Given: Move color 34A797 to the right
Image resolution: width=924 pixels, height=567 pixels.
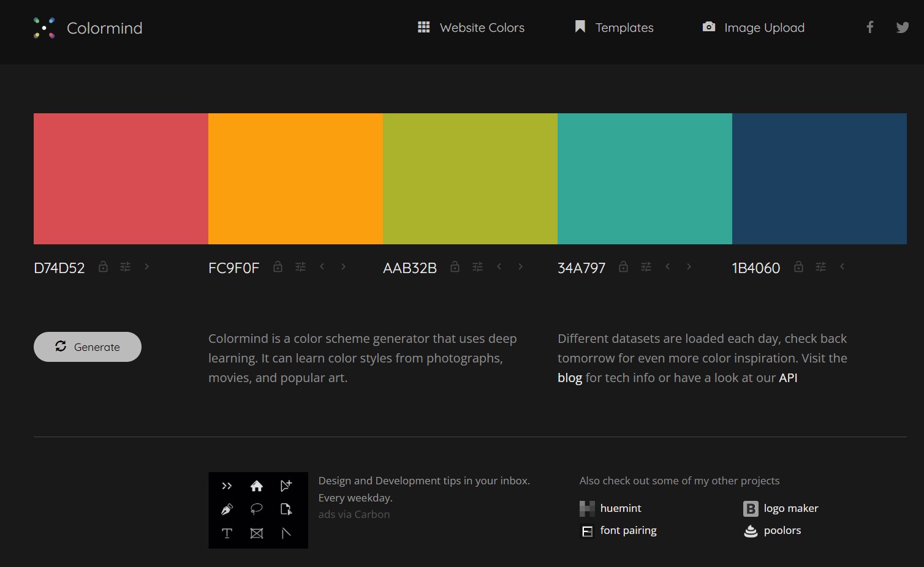Looking at the screenshot, I should (689, 266).
